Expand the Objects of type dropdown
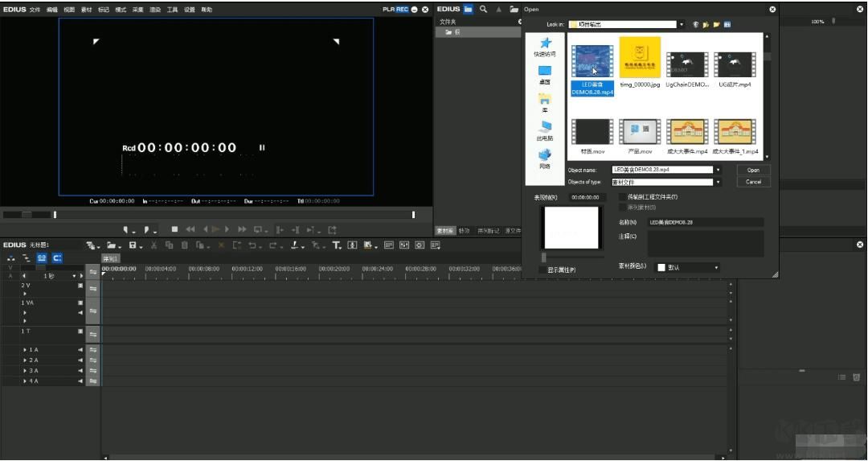 click(x=718, y=182)
